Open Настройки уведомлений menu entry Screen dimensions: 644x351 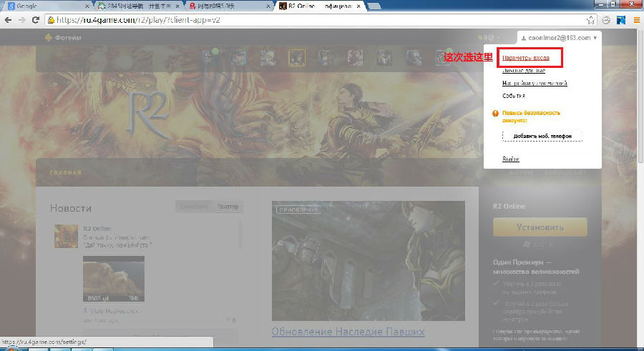[535, 83]
